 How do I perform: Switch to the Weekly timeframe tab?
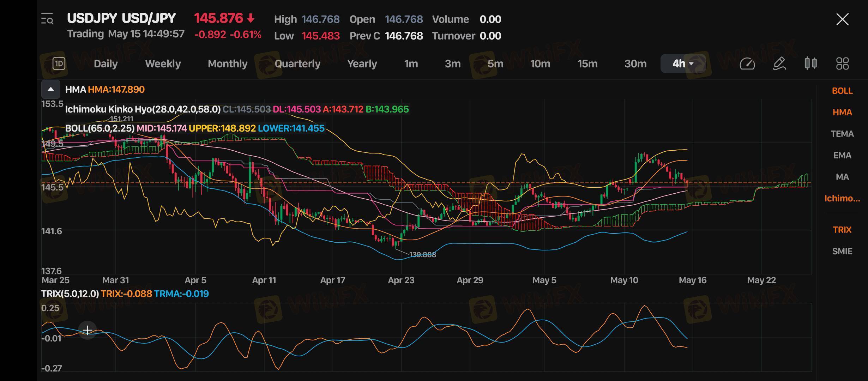pyautogui.click(x=163, y=64)
